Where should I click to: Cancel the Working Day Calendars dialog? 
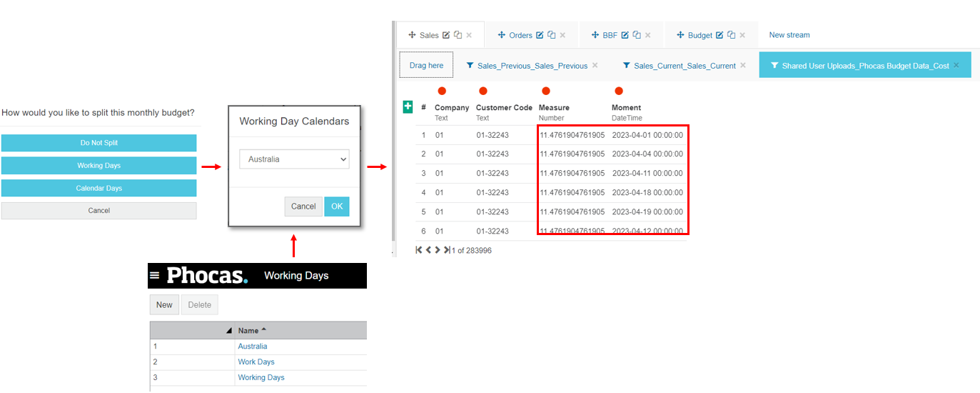coord(303,207)
